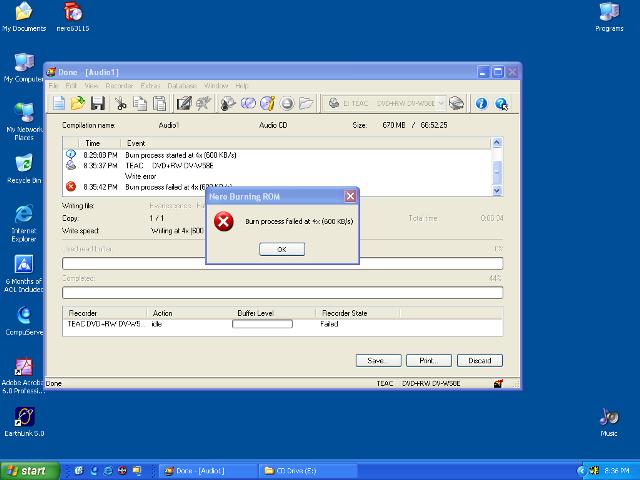Click the compilation properties pencil icon
The image size is (640, 480).
(184, 103)
